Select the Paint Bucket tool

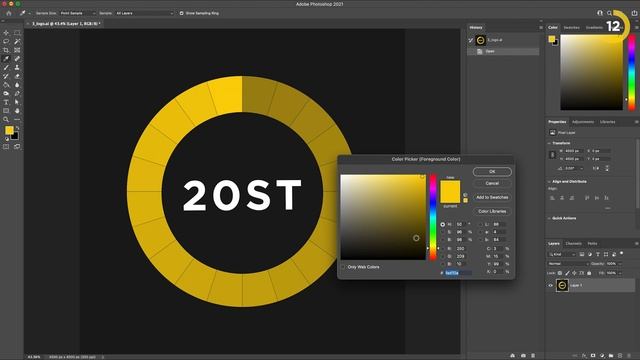point(6,85)
